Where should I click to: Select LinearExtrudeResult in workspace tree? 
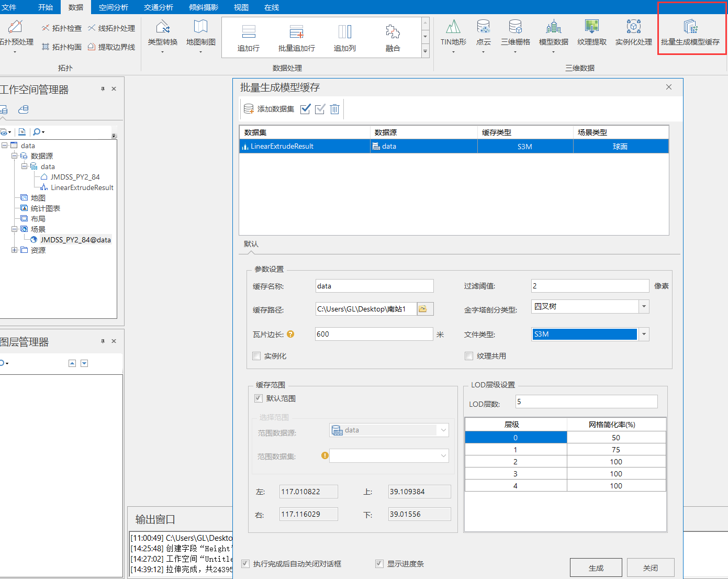click(x=82, y=187)
